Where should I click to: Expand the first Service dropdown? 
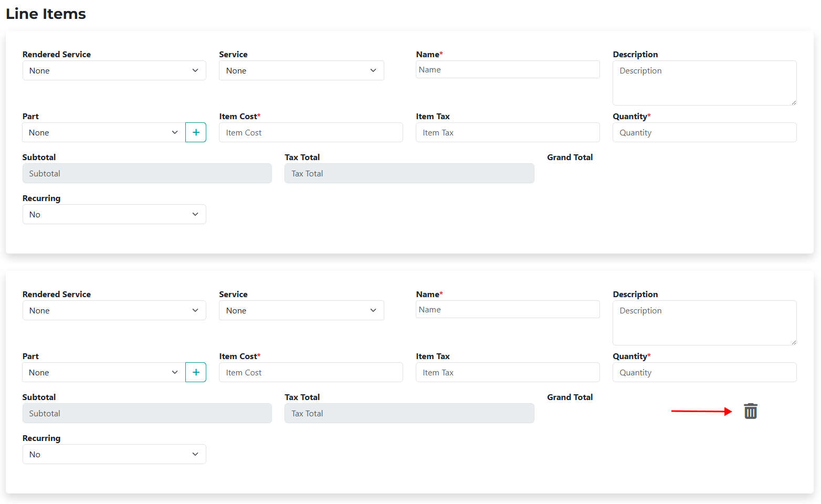tap(301, 70)
